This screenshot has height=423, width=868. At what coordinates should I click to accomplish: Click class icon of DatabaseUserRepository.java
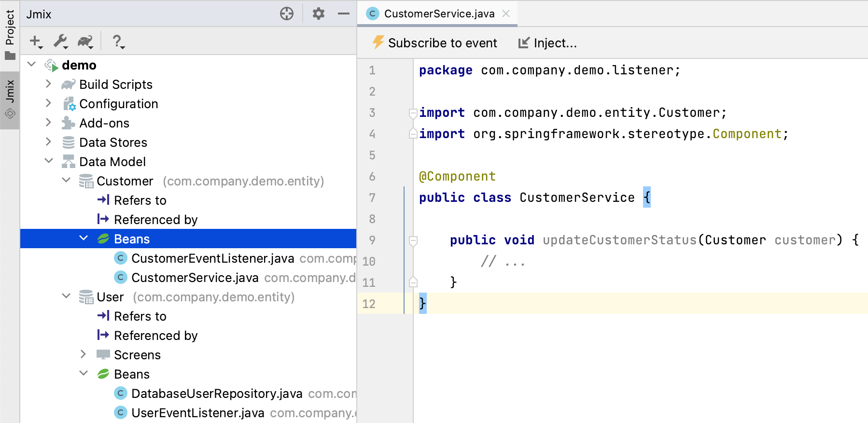(x=121, y=394)
